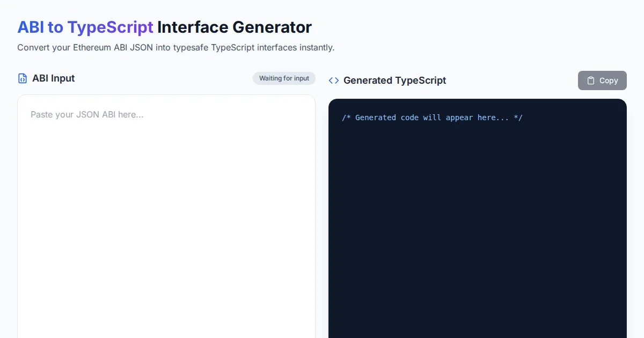Image resolution: width=644 pixels, height=338 pixels.
Task: Click the clipboard icon inside the Copy button
Action: point(591,80)
